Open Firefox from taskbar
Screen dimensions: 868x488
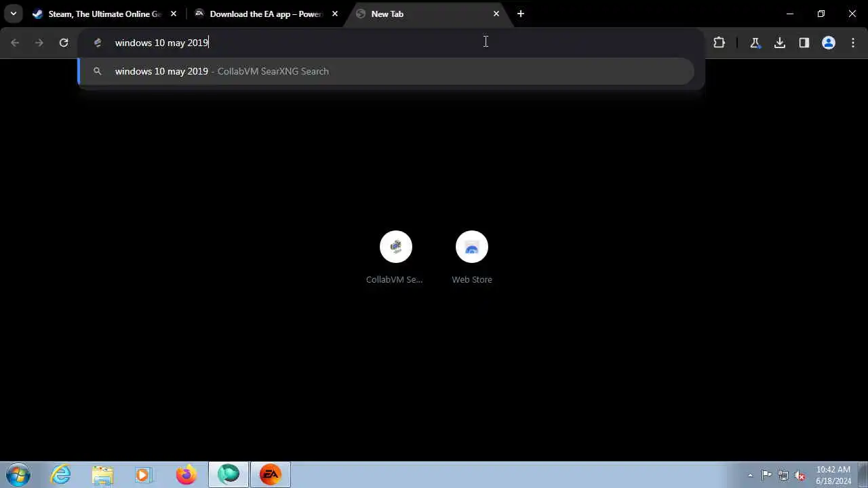tap(186, 474)
